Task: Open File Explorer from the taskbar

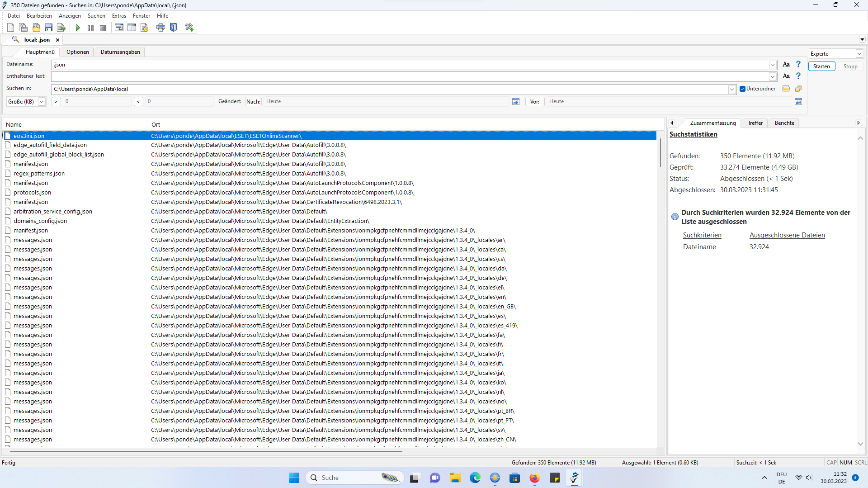Action: (x=455, y=478)
